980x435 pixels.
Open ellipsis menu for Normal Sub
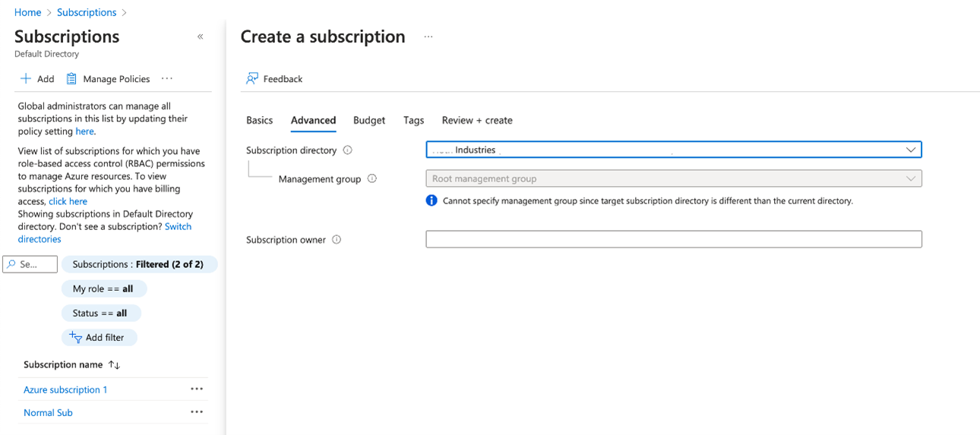coord(197,412)
